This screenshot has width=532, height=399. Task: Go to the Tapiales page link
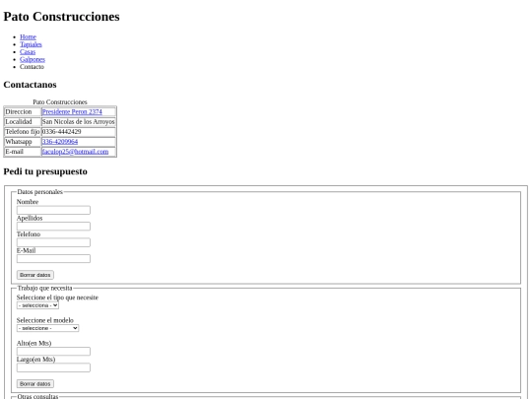31,44
